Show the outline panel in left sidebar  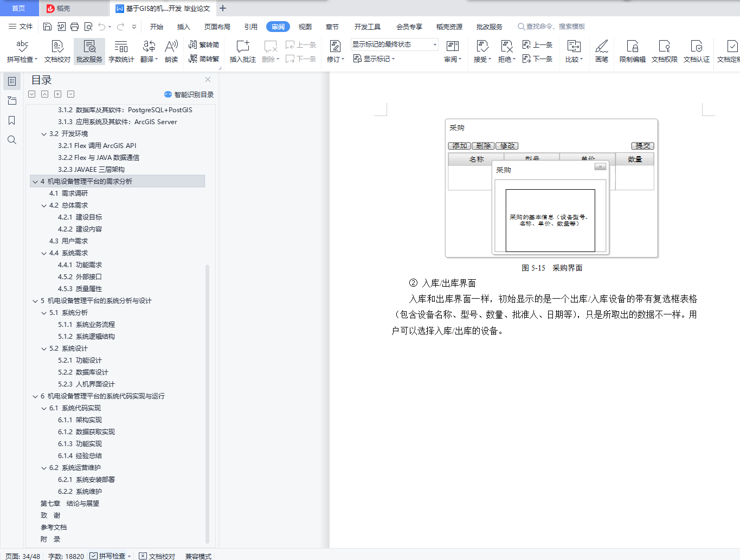tap(12, 81)
